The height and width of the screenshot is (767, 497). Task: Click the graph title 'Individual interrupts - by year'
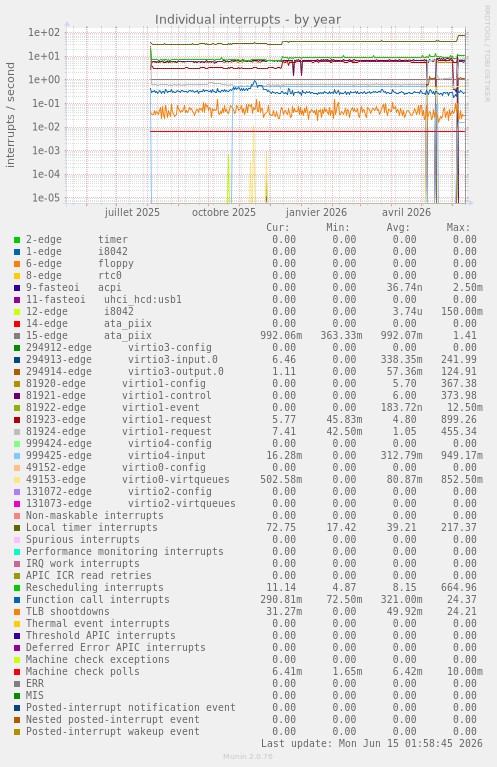point(248,20)
